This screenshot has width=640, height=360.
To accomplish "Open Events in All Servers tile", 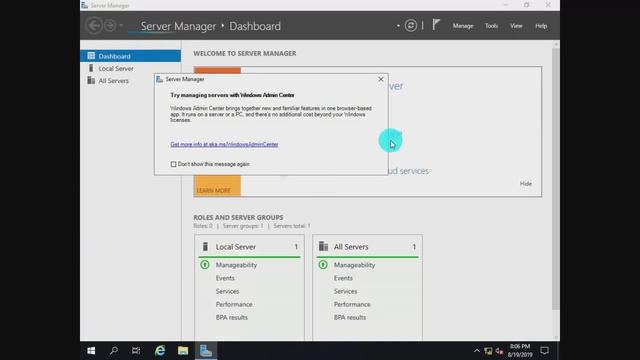I will coord(343,278).
